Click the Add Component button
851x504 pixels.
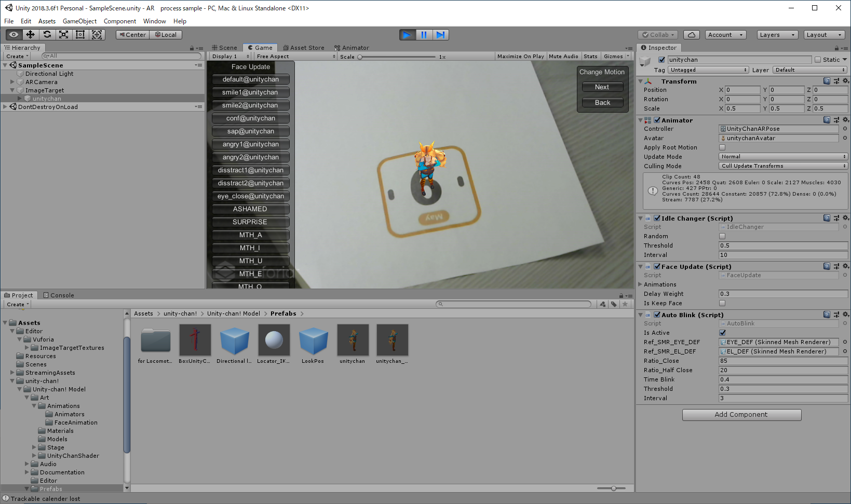741,415
